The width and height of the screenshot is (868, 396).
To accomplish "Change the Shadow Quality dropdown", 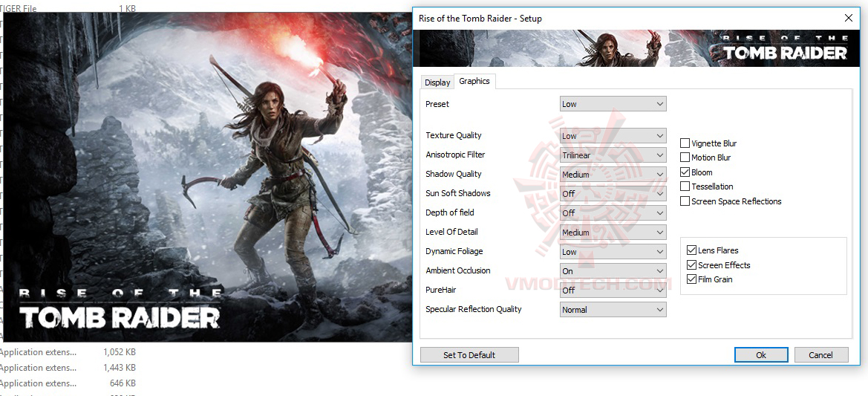I will [613, 175].
